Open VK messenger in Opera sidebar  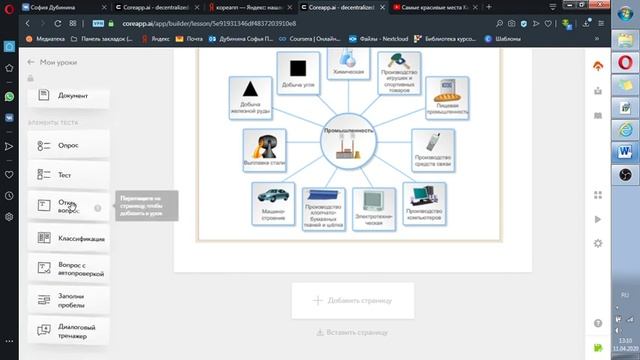coord(9,118)
